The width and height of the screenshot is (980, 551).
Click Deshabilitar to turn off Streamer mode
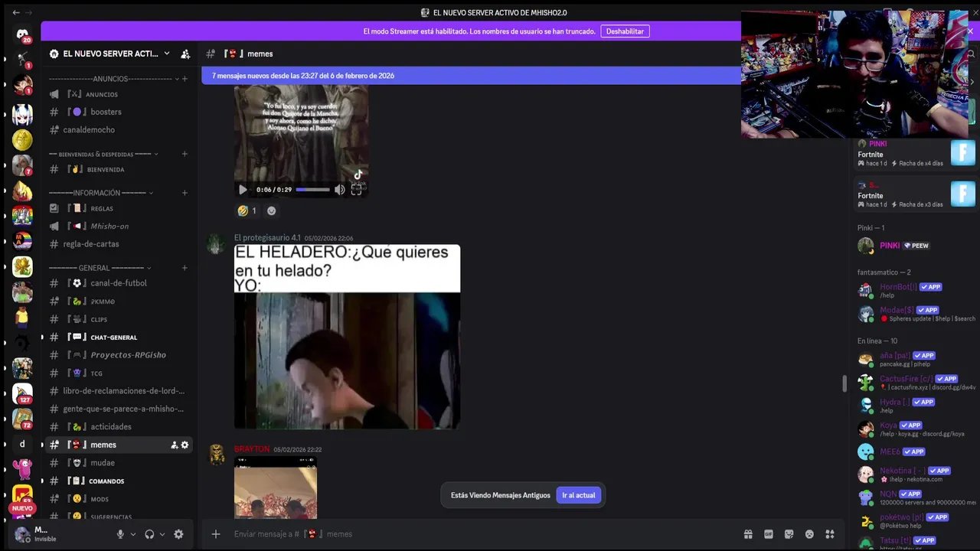click(x=625, y=31)
